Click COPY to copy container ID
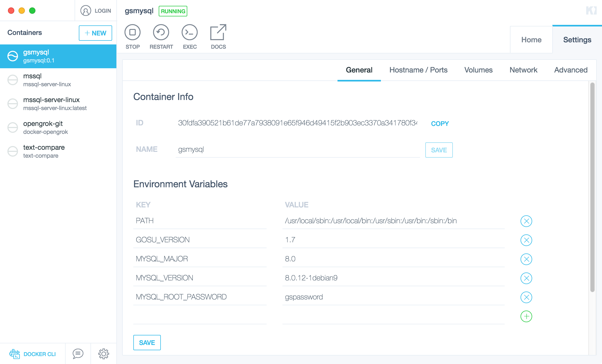This screenshot has width=602, height=364. click(440, 123)
